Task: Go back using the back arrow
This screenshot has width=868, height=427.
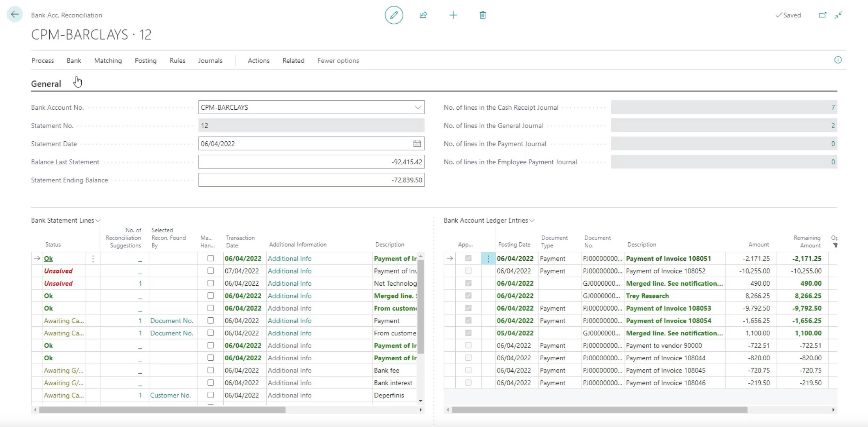Action: click(x=15, y=15)
